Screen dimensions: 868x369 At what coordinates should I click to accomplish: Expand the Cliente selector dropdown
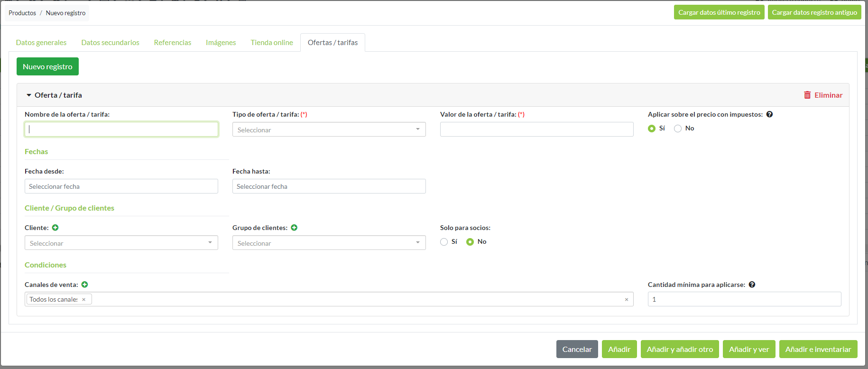pos(121,243)
